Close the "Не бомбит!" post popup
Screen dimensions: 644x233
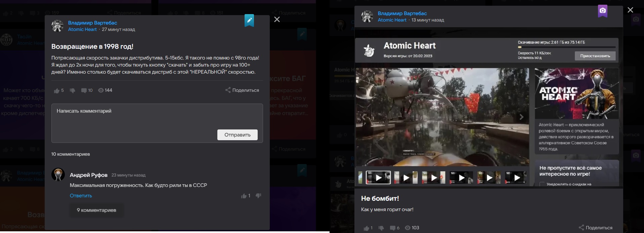631,10
